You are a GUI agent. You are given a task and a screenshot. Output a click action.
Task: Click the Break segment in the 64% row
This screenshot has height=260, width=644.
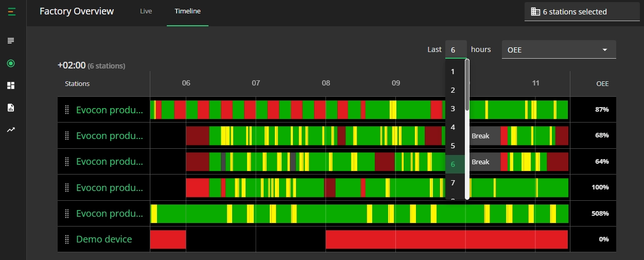coord(484,162)
